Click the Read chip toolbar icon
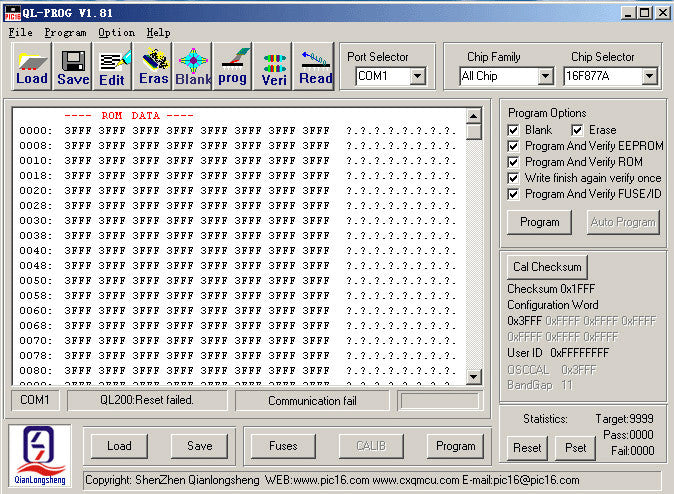Viewport: 674px width, 494px height. 315,66
